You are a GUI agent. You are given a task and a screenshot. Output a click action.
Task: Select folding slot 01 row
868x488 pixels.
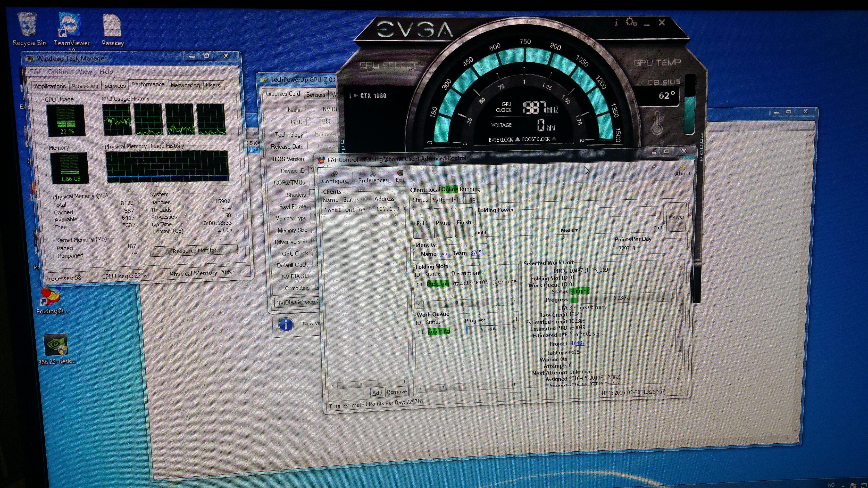pos(466,283)
